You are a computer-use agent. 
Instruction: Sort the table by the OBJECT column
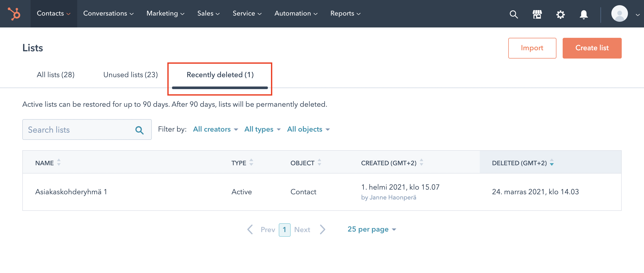(306, 163)
